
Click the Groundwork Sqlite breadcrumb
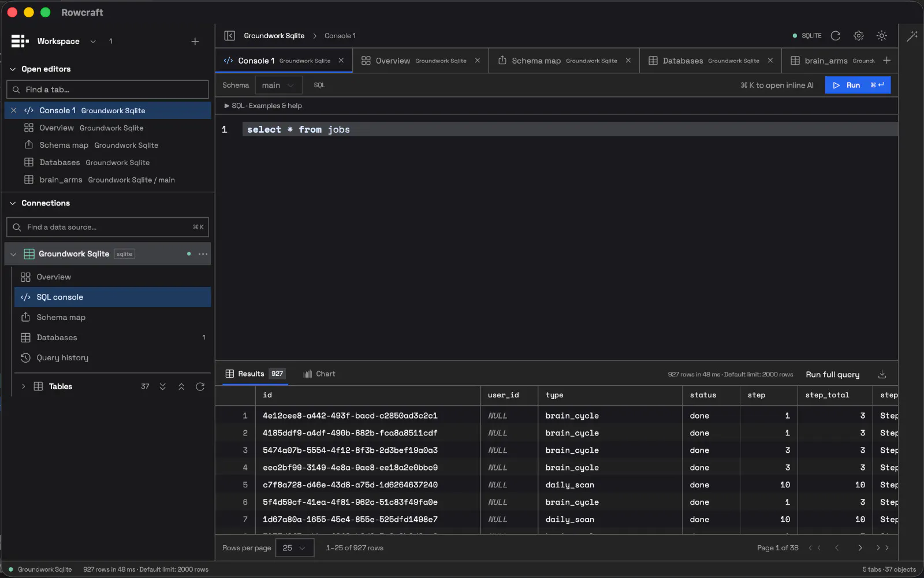[274, 36]
